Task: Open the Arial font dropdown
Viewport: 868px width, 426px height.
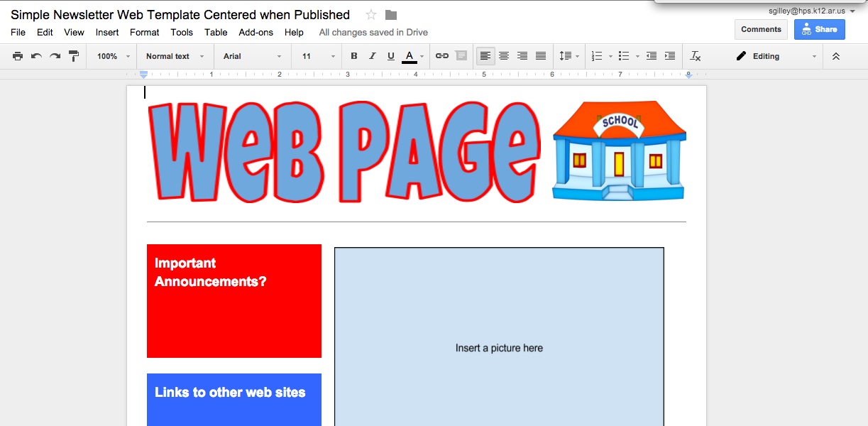Action: tap(252, 56)
